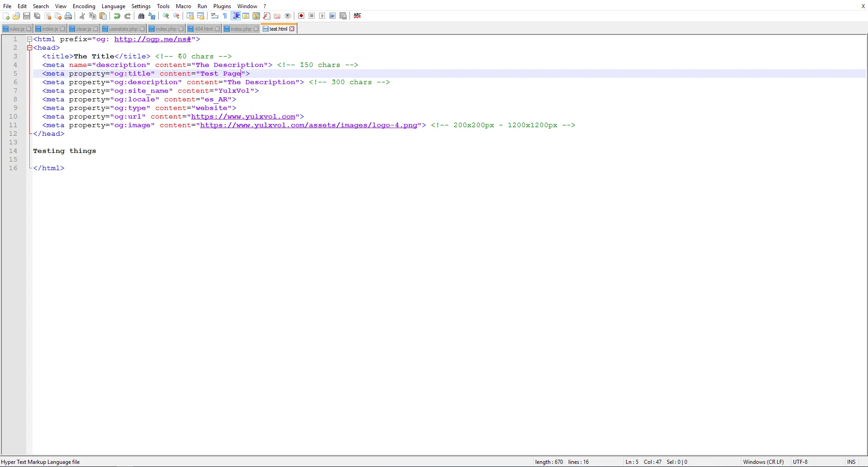Toggle INS insert mode in status bar
This screenshot has width=868, height=467.
[x=851, y=462]
